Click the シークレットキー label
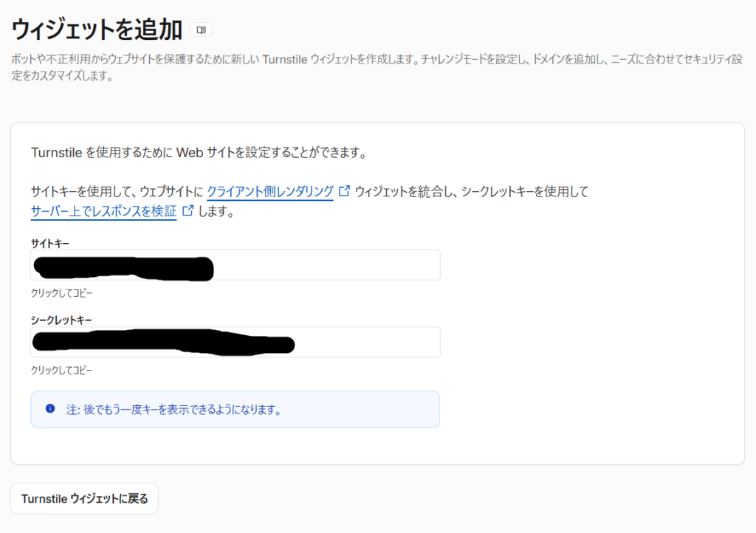756x533 pixels. 61,320
